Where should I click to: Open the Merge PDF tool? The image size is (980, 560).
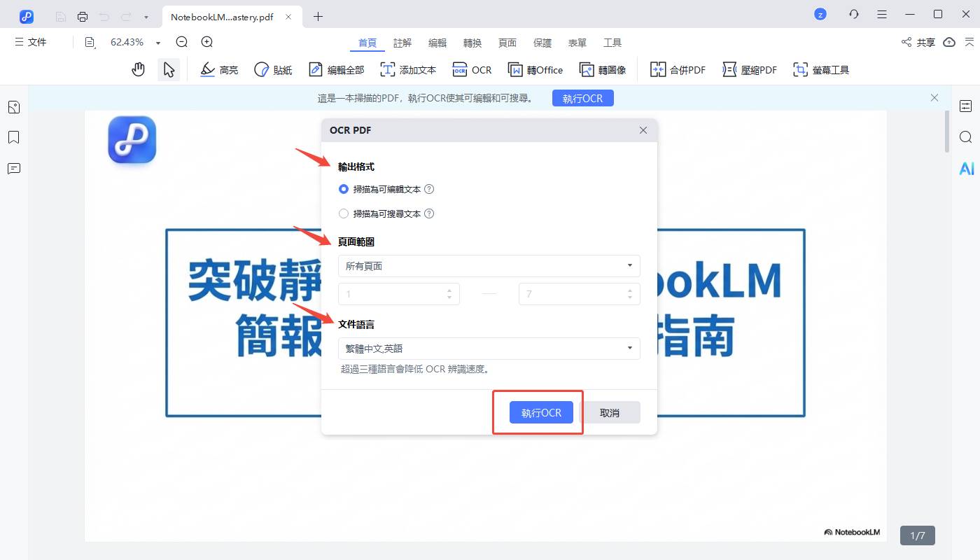[x=677, y=69]
